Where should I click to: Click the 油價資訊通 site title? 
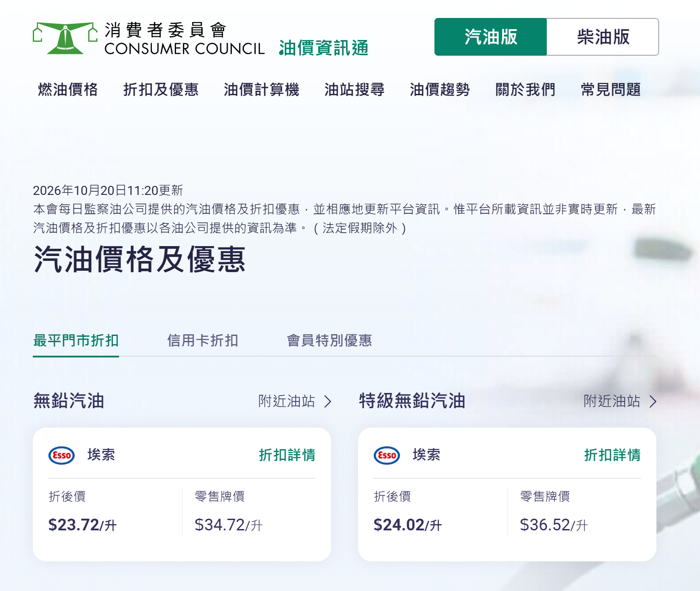click(x=323, y=48)
